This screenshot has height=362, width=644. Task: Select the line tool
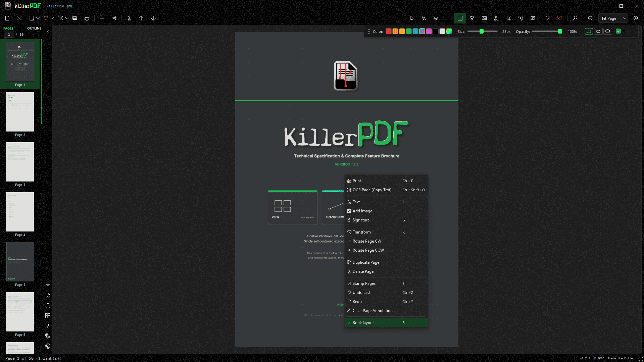point(448,18)
